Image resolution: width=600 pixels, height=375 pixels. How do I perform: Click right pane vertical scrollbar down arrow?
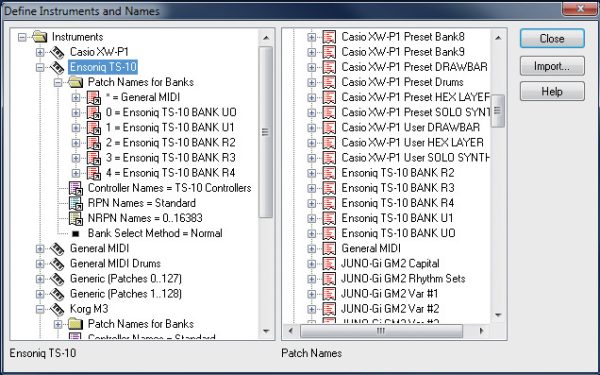[x=498, y=315]
